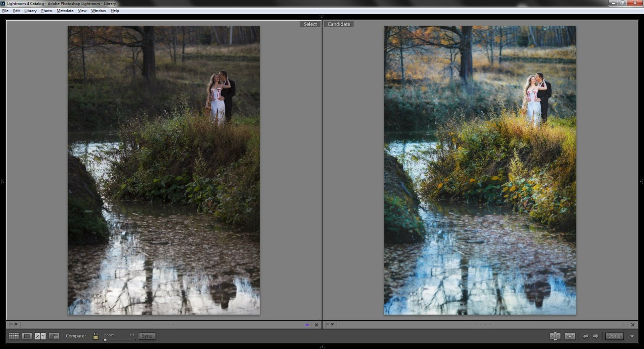
Task: Mark the Select photo as rejected
Action: (x=16, y=325)
